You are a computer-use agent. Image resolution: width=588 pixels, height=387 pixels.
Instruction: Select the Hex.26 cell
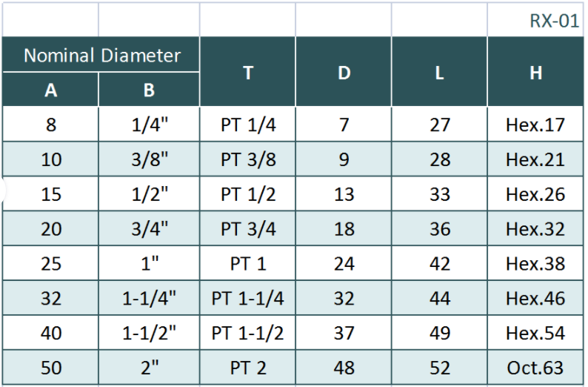click(535, 194)
